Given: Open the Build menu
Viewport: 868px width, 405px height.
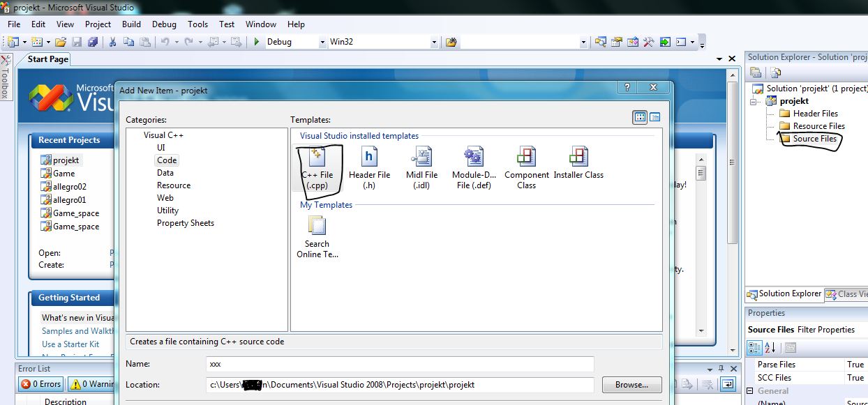Looking at the screenshot, I should [131, 24].
